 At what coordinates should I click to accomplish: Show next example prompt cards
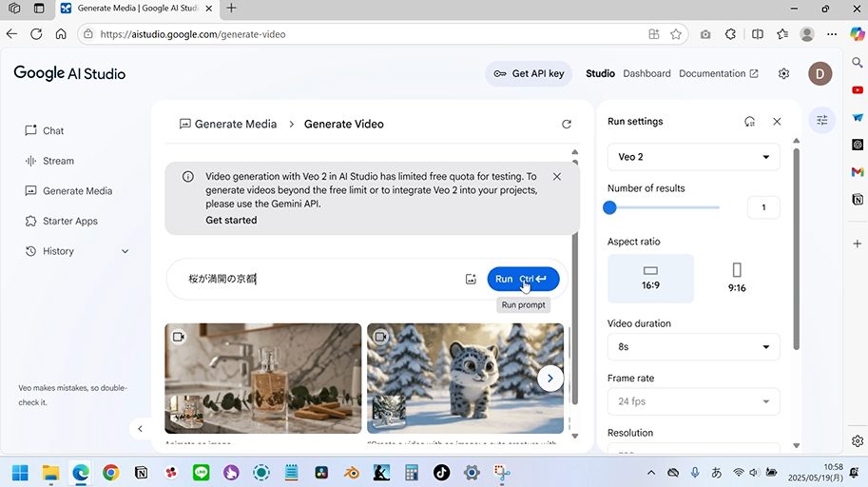[x=550, y=378]
